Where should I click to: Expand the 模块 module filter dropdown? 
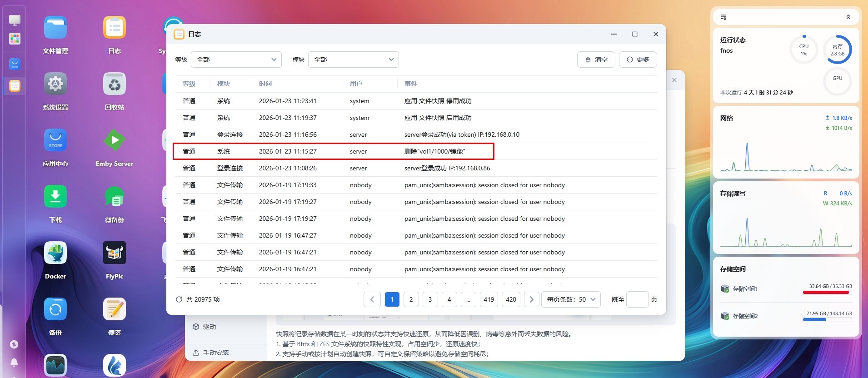(354, 60)
